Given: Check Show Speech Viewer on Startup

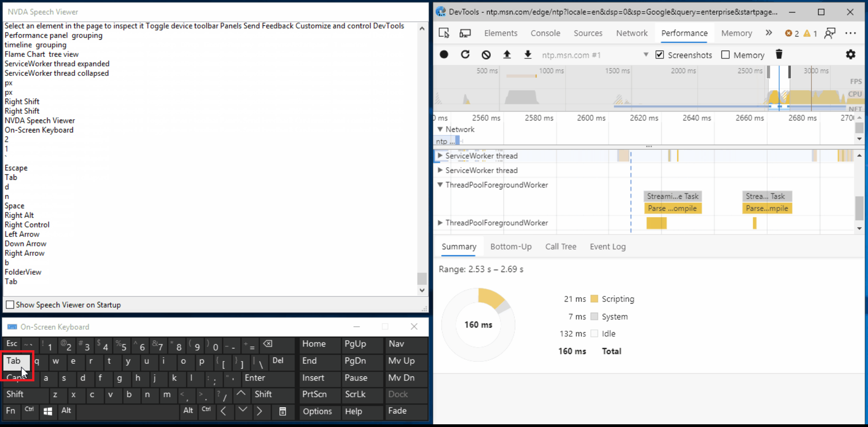Looking at the screenshot, I should click(x=9, y=305).
